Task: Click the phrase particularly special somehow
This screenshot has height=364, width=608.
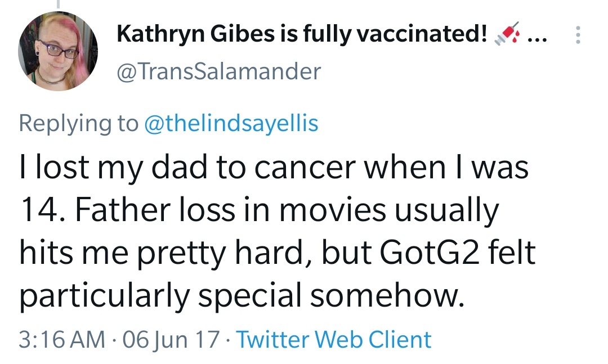Action: [242, 295]
